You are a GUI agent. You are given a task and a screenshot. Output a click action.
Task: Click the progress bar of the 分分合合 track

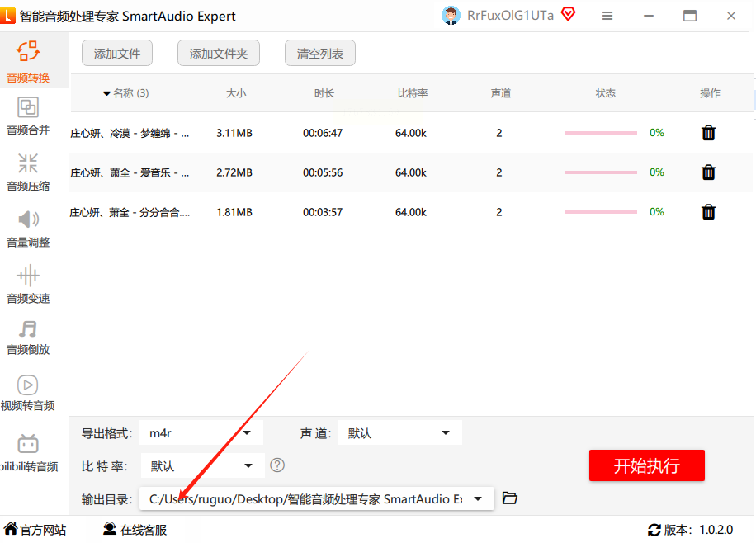601,212
